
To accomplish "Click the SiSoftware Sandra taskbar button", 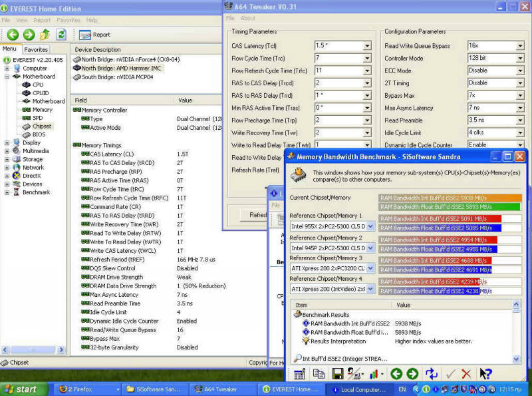I will (x=154, y=389).
